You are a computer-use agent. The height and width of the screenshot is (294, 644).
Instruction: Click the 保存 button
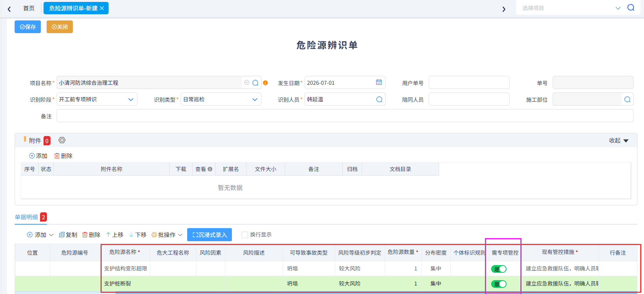pyautogui.click(x=28, y=27)
